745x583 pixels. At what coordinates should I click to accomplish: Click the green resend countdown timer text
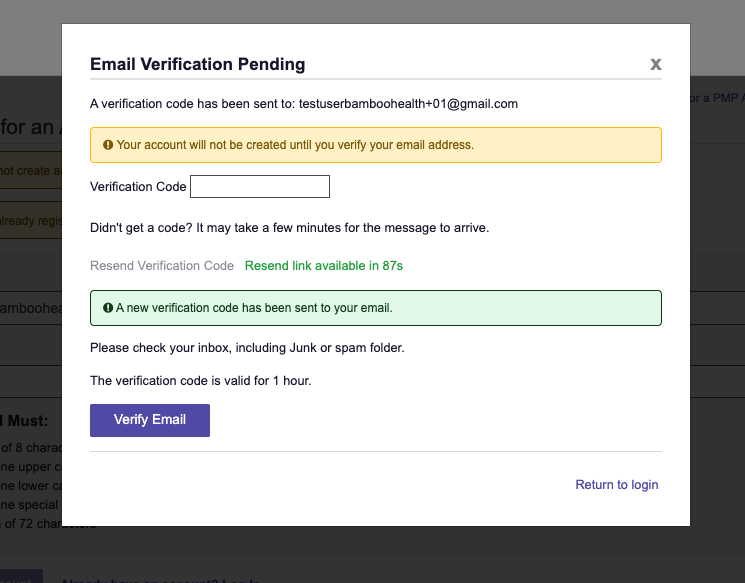[324, 266]
